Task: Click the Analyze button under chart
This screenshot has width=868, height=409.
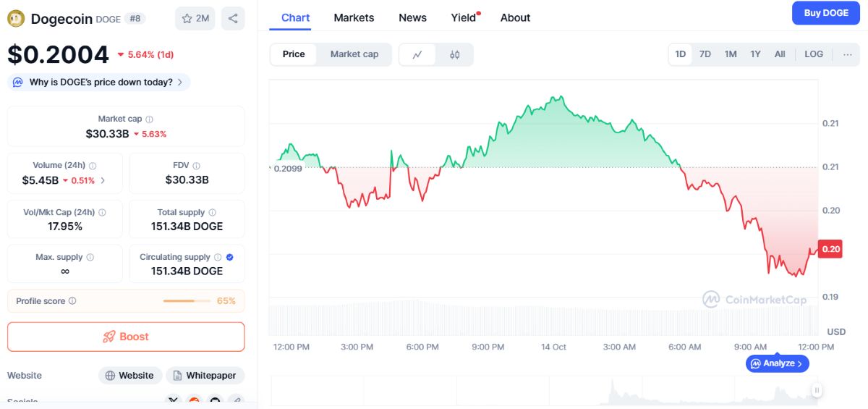Action: 778,363
